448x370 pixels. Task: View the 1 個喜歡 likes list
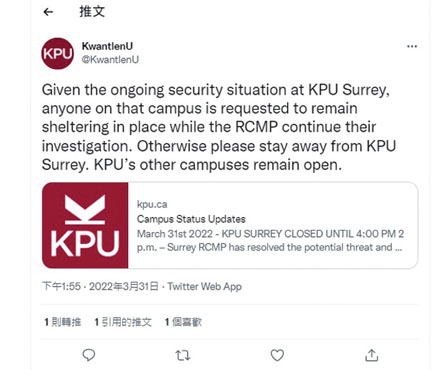pyautogui.click(x=183, y=322)
